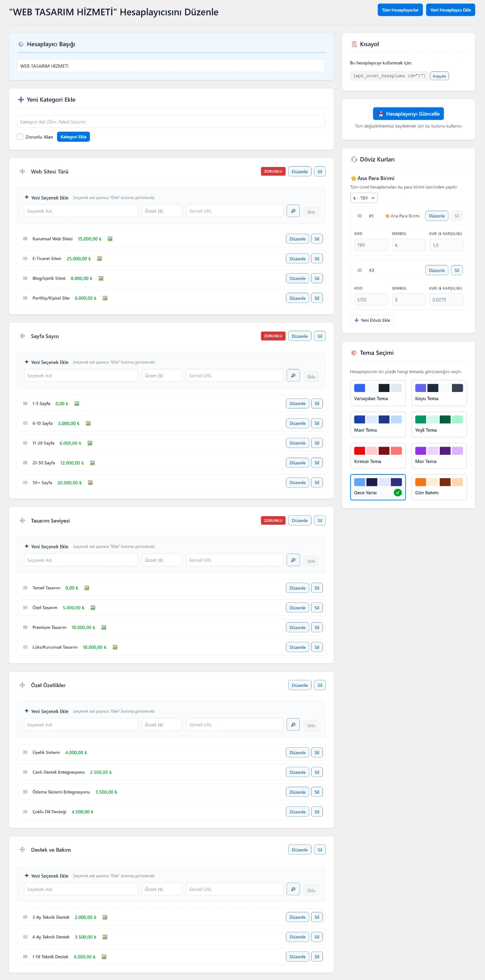Click the drag handle for USD currency row #2
This screenshot has width=485, height=980.
pos(360,270)
